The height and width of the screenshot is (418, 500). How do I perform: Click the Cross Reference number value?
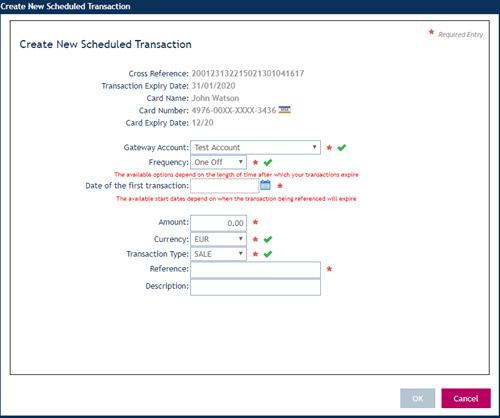(248, 73)
